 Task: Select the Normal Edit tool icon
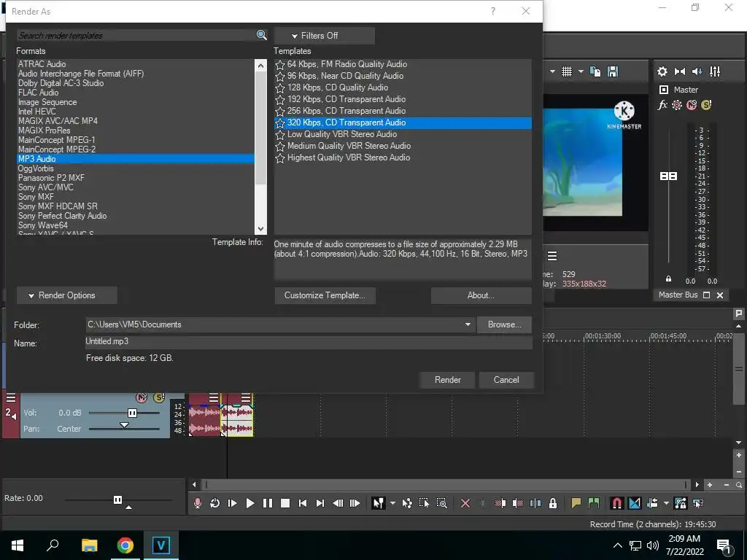point(379,503)
